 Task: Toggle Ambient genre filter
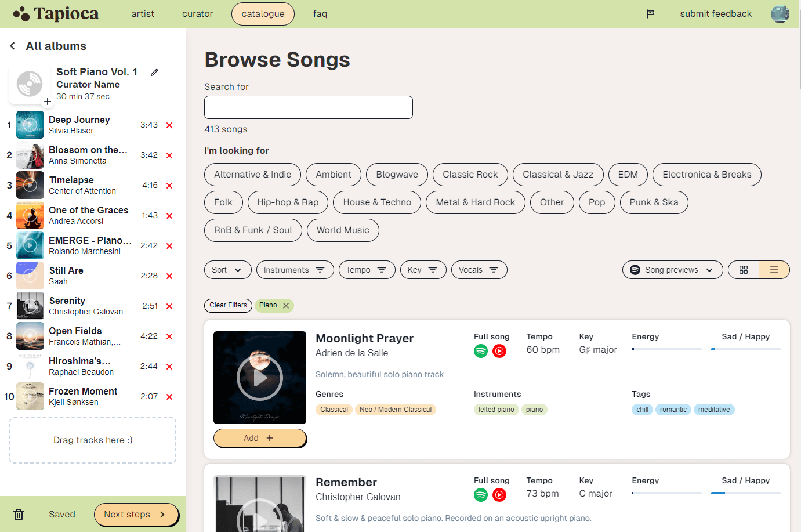pos(334,175)
